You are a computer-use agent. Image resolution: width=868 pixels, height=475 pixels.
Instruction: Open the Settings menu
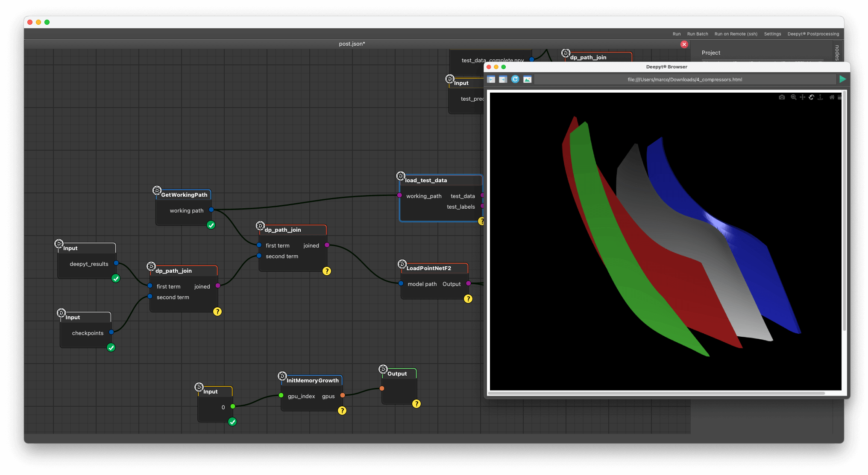click(x=772, y=34)
